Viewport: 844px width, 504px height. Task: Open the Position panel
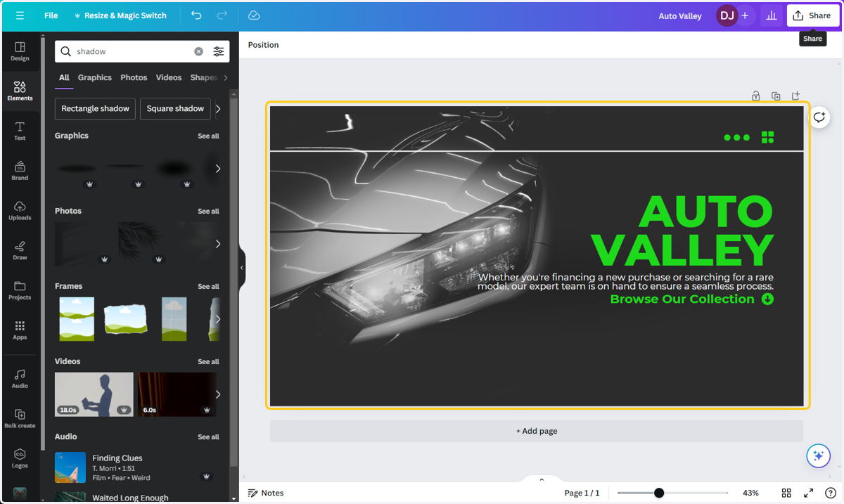264,45
